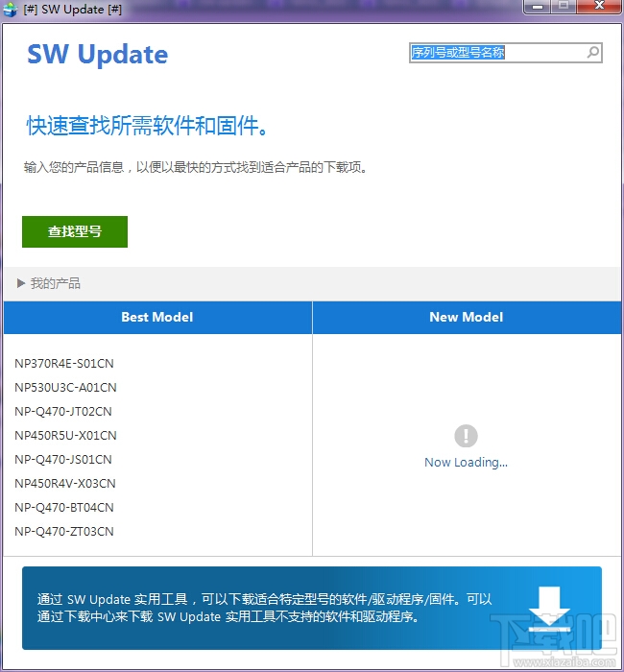Image resolution: width=624 pixels, height=672 pixels.
Task: Click the download arrow icon in blue banner
Action: click(x=549, y=609)
